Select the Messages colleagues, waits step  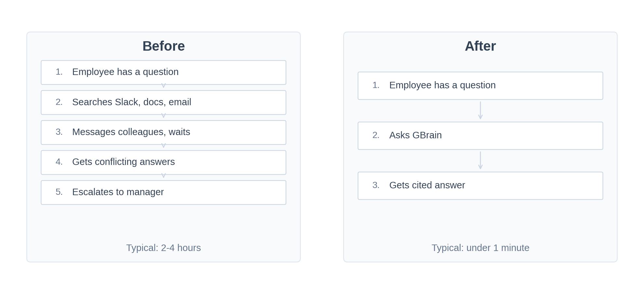click(164, 132)
